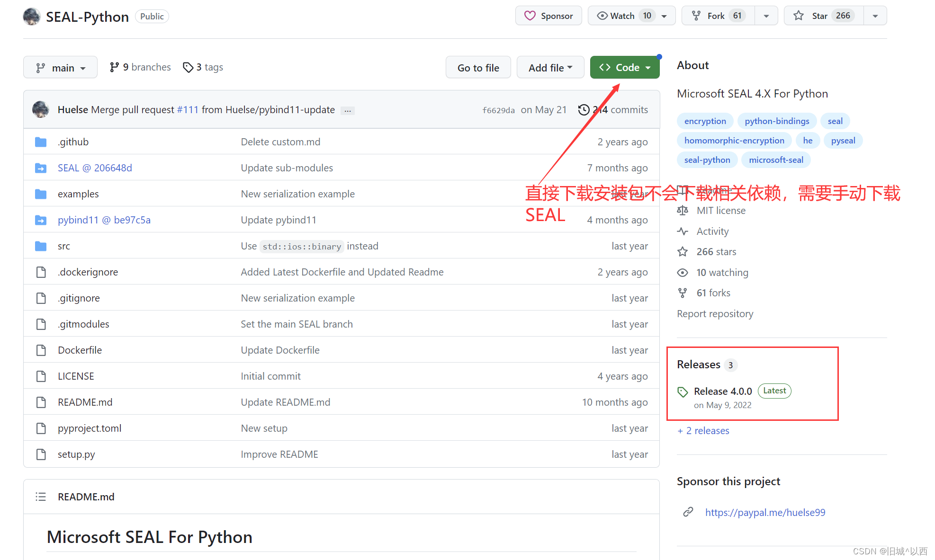Click the Go to file button
Image resolution: width=935 pixels, height=560 pixels.
(478, 67)
